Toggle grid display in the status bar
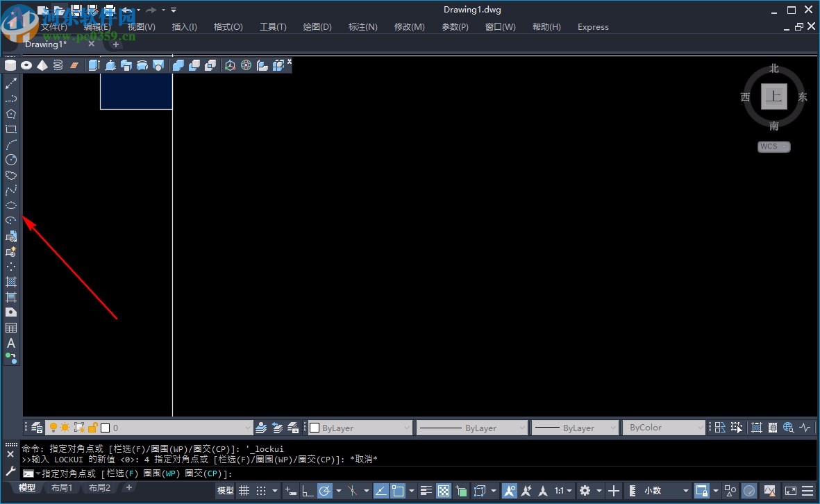 [244, 489]
